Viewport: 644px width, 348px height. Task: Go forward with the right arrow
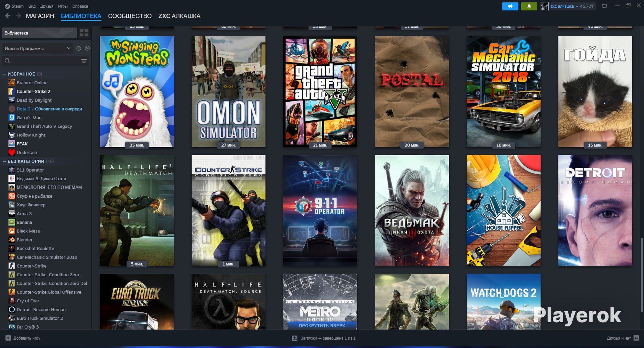pos(18,16)
